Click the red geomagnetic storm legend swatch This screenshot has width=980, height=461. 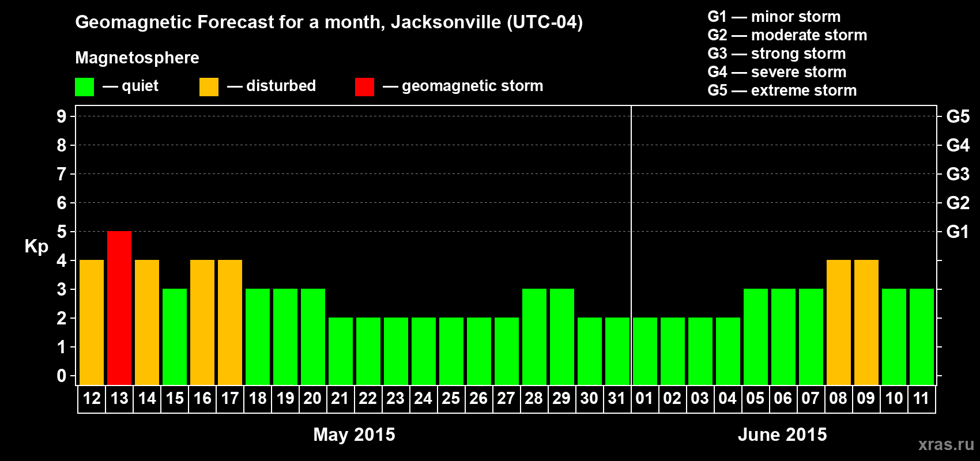point(364,87)
